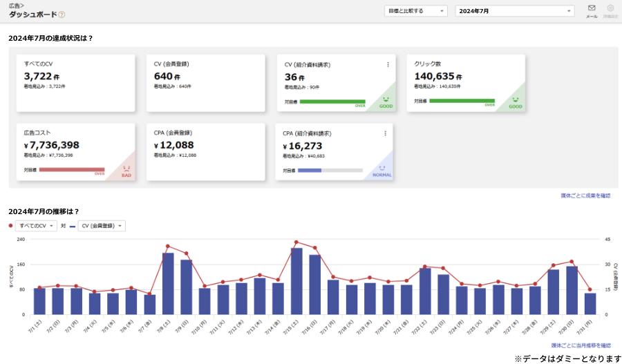622x364 pixels.
Task: Expand the 目標と比較する dropdown
Action: click(x=416, y=11)
